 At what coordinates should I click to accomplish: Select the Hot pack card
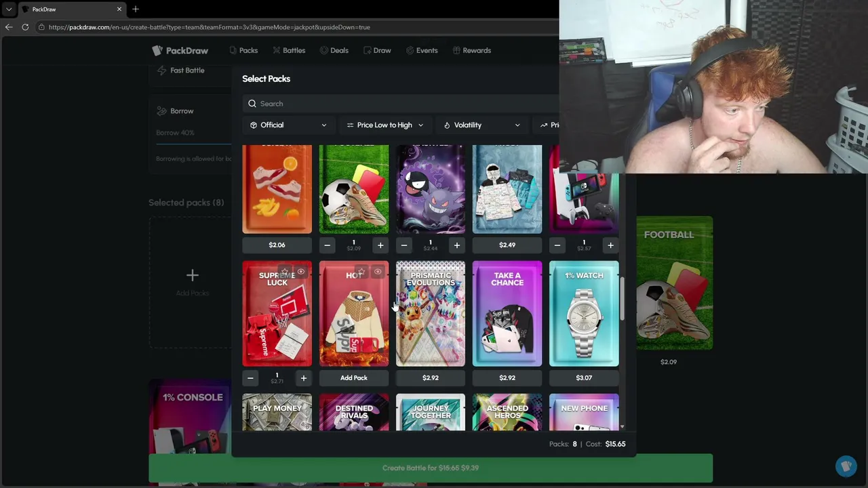[354, 314]
